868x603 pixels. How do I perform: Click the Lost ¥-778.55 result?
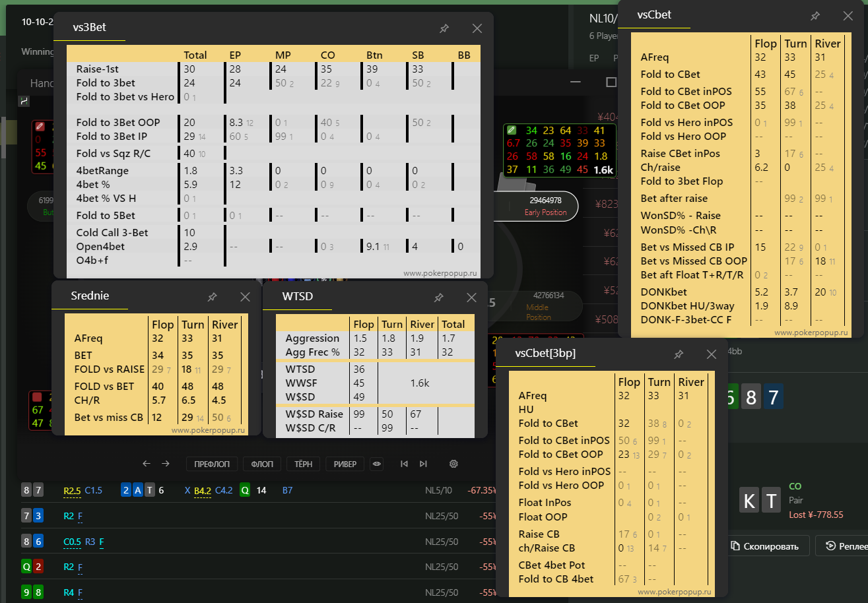click(x=816, y=515)
